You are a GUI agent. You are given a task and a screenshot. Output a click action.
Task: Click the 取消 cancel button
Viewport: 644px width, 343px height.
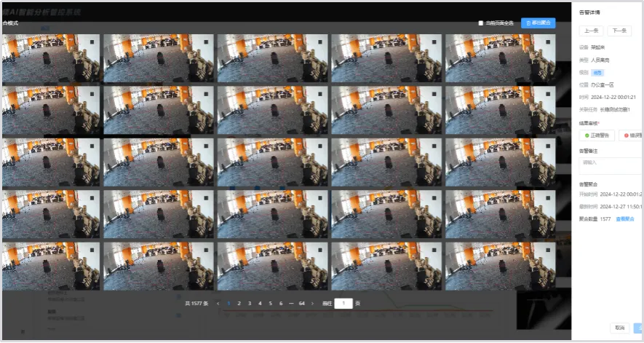tap(619, 328)
